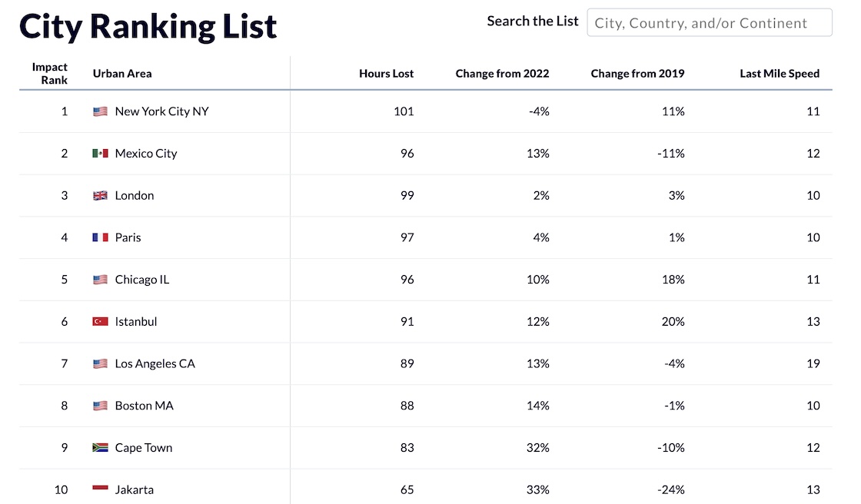
Task: Click the Mexico flag icon
Action: 100,154
